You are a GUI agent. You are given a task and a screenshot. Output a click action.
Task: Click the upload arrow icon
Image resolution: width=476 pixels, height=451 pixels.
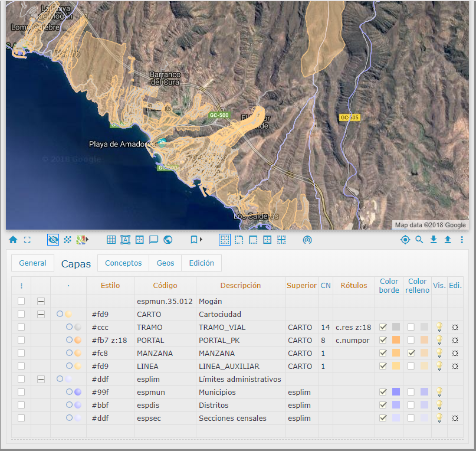point(448,240)
